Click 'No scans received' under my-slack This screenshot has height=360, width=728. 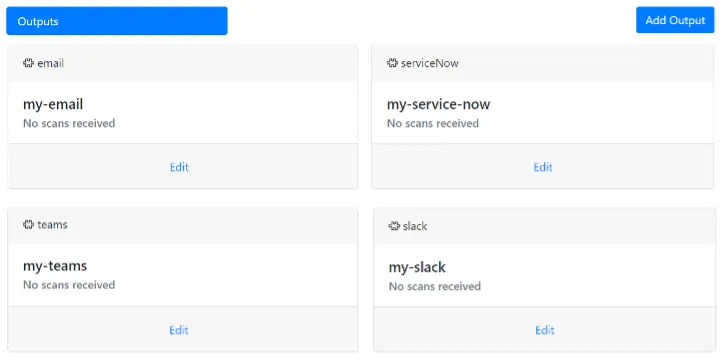click(x=435, y=287)
